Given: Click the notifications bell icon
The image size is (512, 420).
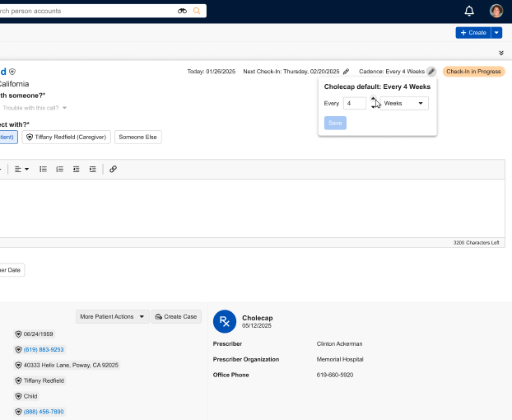Looking at the screenshot, I should pos(469,11).
